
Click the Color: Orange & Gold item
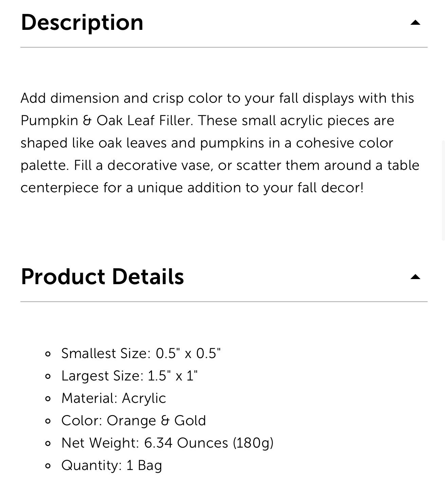pos(133,420)
